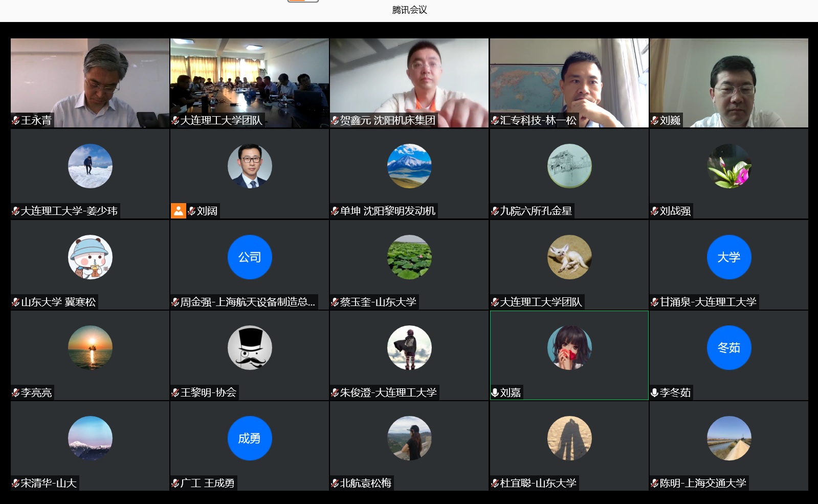Click the muted mic icon beside 刘巍
The height and width of the screenshot is (504, 818).
tap(655, 121)
